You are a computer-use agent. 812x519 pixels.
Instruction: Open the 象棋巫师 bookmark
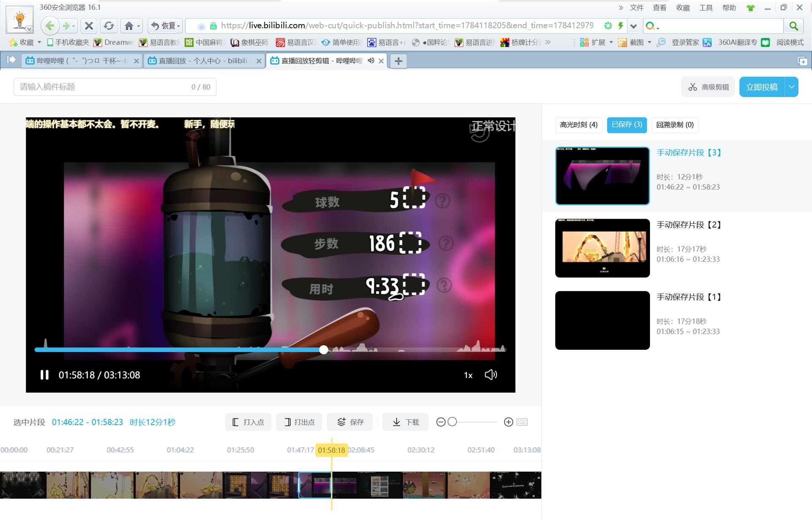(x=250, y=42)
